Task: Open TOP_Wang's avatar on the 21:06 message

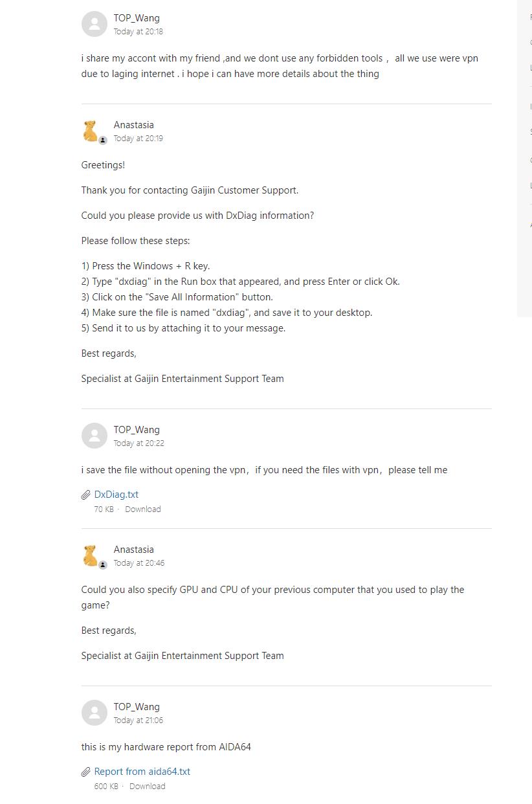Action: click(94, 713)
